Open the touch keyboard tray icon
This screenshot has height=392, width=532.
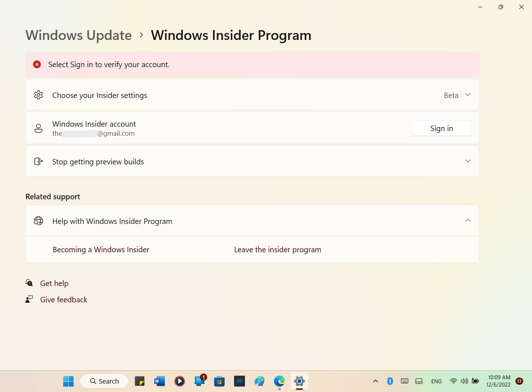pos(405,381)
